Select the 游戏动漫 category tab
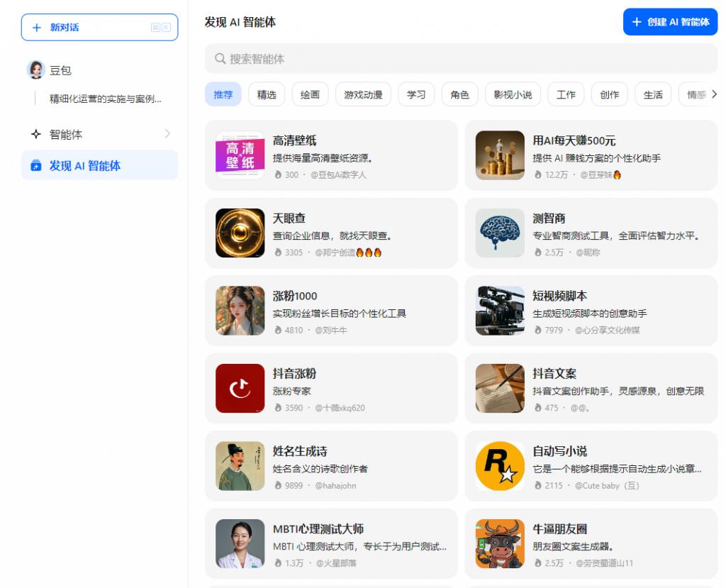This screenshot has width=726, height=588. 364,94
